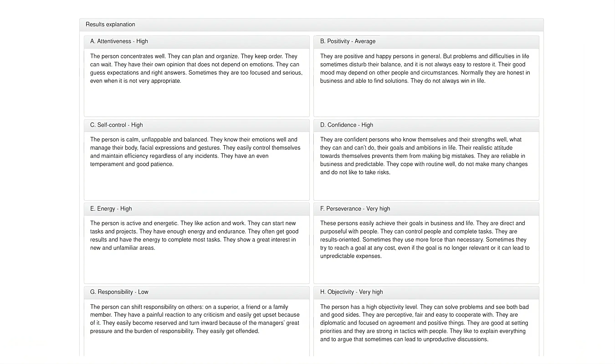Collapse the A. Attentiveness - High section header
615x364 pixels.
119,41
